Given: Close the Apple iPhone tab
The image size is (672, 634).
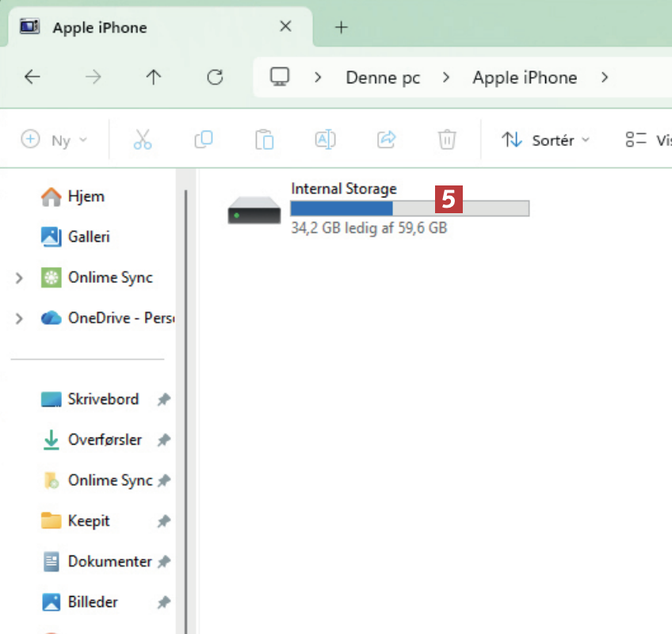Looking at the screenshot, I should [285, 27].
